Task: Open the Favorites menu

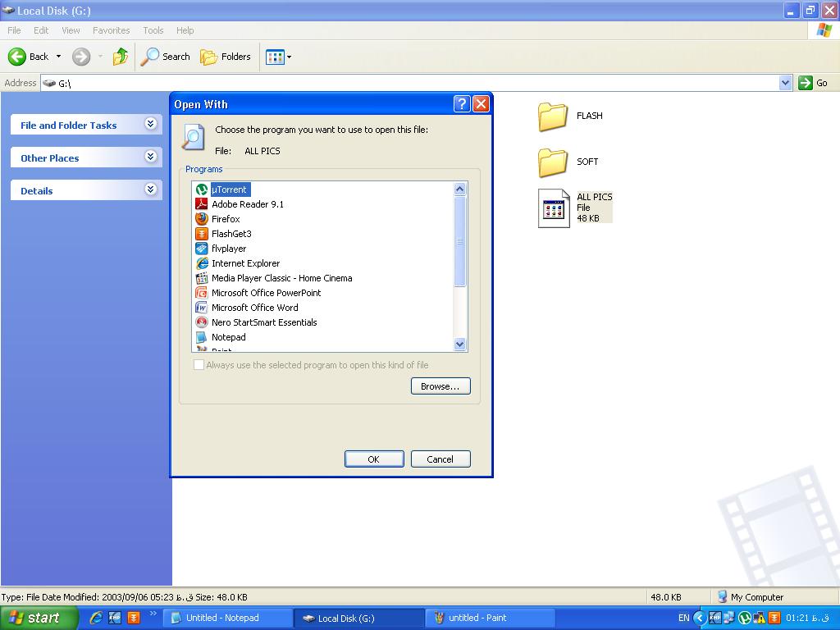Action: 111,30
